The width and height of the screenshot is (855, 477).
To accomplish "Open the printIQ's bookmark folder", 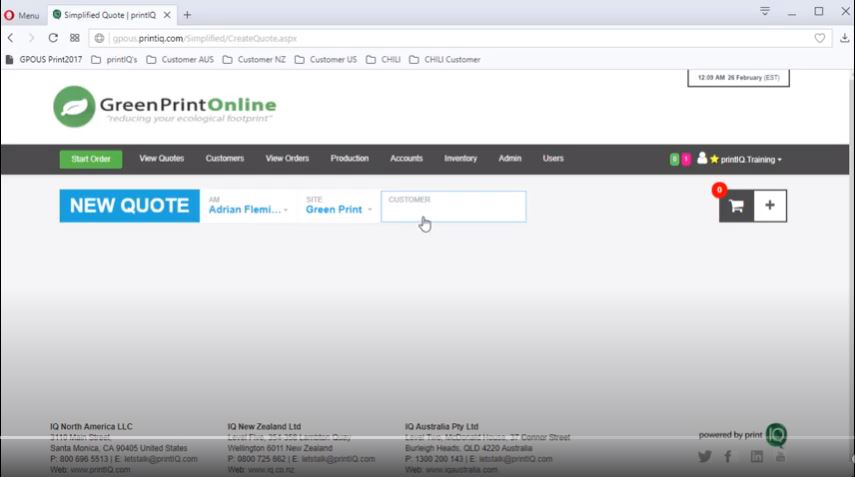I will click(115, 59).
